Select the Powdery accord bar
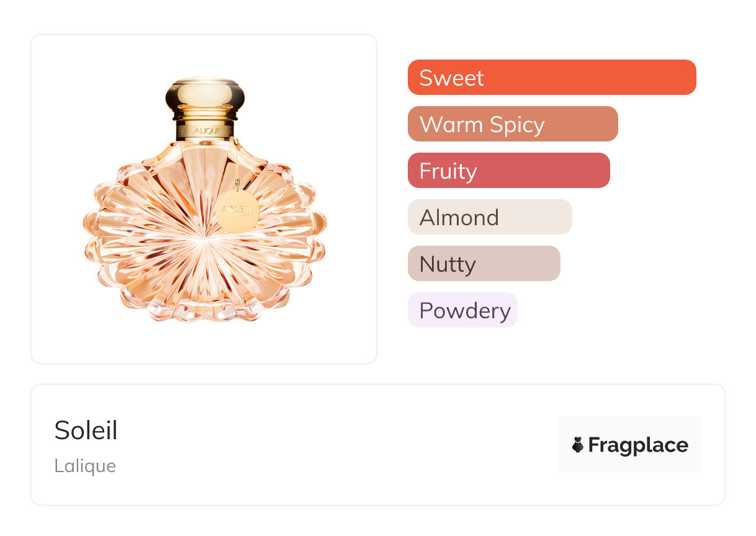 (462, 310)
